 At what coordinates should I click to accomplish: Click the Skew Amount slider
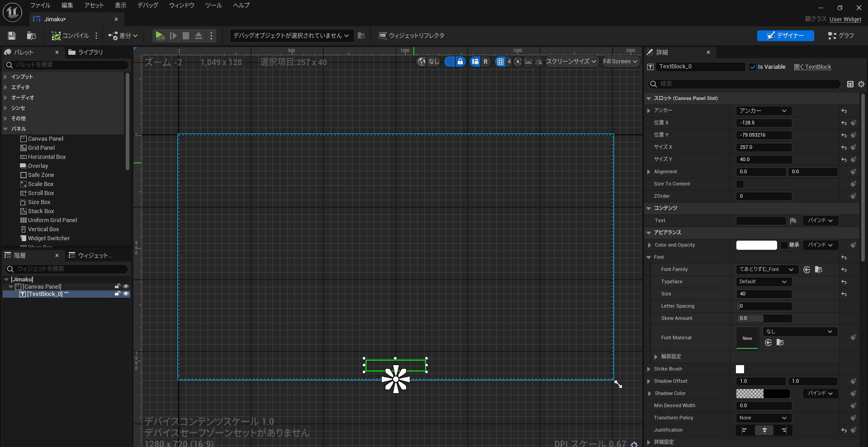(764, 319)
